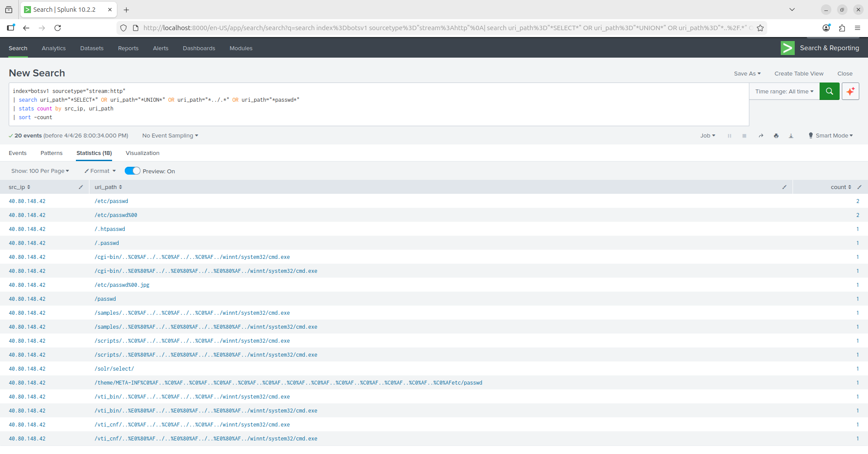Open the Save As dropdown
This screenshot has height=454, width=868.
pyautogui.click(x=747, y=73)
